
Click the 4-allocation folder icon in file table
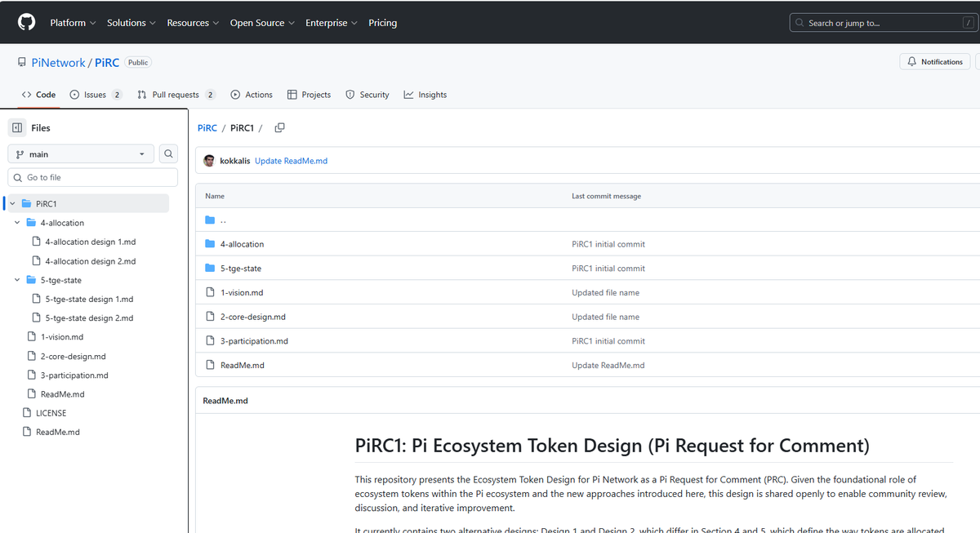point(210,244)
